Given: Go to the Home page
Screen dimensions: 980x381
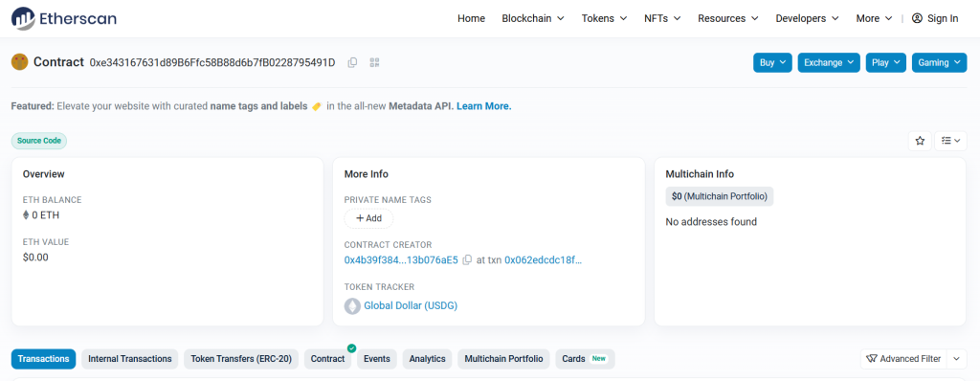Looking at the screenshot, I should click(471, 19).
